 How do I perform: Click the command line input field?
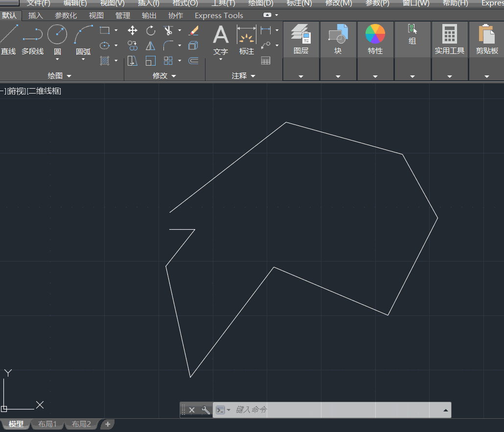point(331,410)
